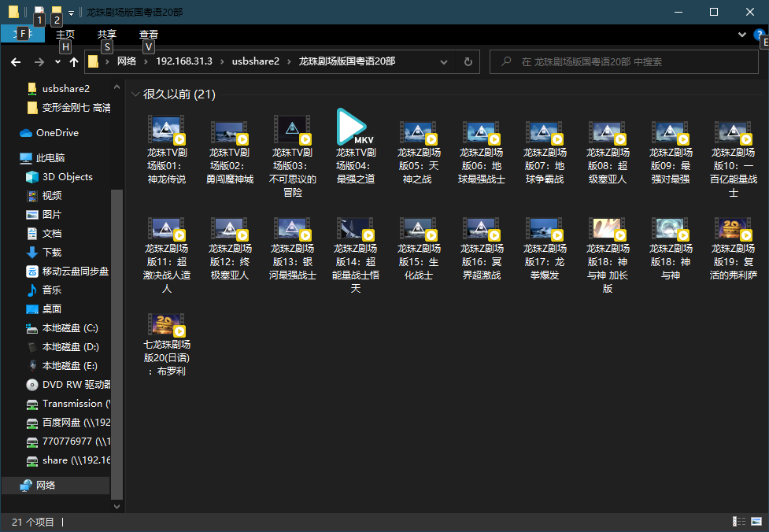Refresh the current folder
Screen dimensions: 769x532
coord(468,62)
